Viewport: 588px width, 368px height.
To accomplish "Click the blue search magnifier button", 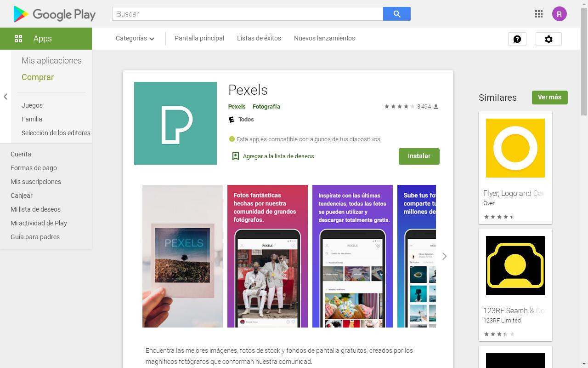I will click(396, 14).
